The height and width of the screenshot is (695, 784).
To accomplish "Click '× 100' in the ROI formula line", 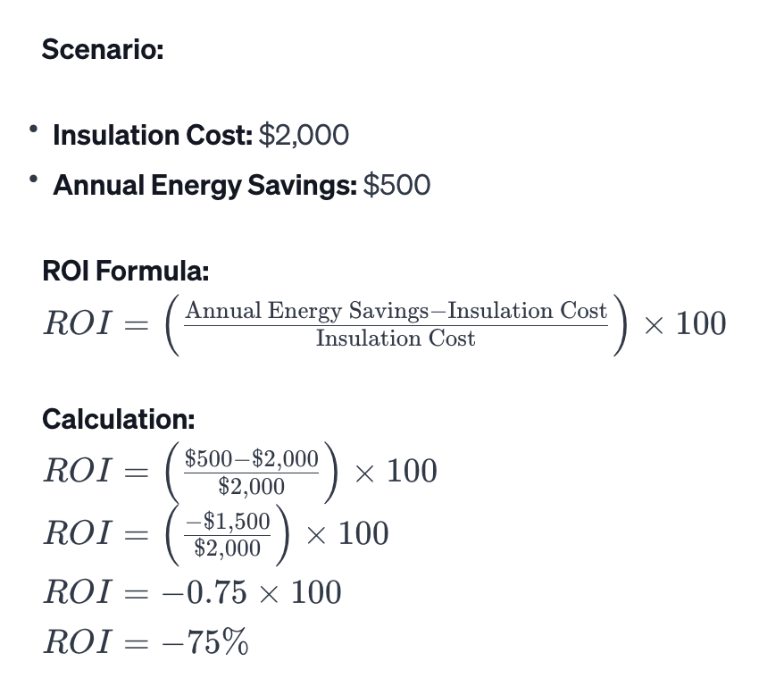I will click(x=684, y=323).
